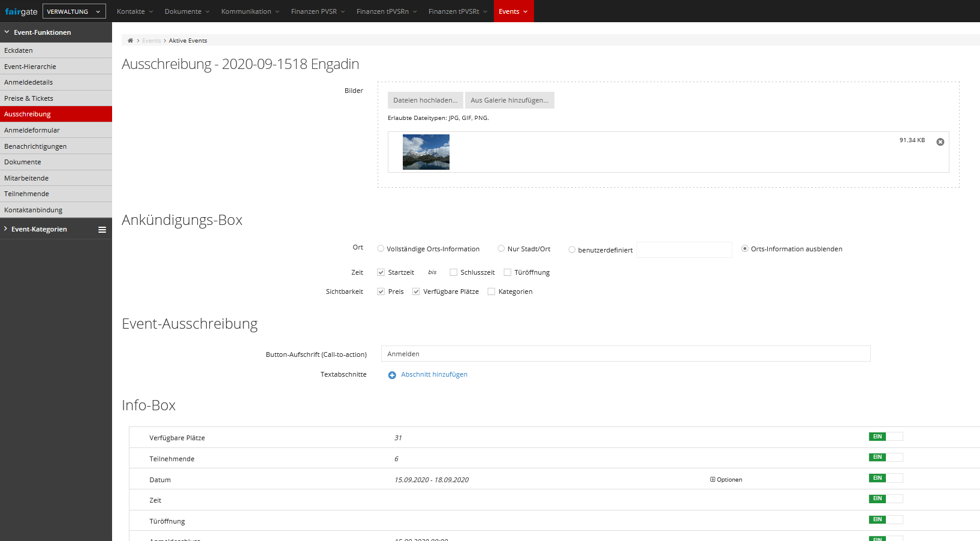Open the VERWALTUNG dropdown

pos(74,11)
